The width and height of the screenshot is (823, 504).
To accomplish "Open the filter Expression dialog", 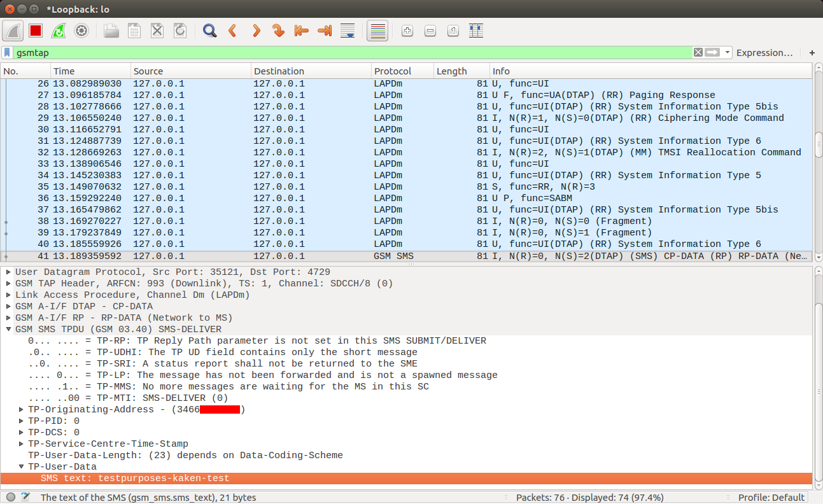I will coord(764,53).
